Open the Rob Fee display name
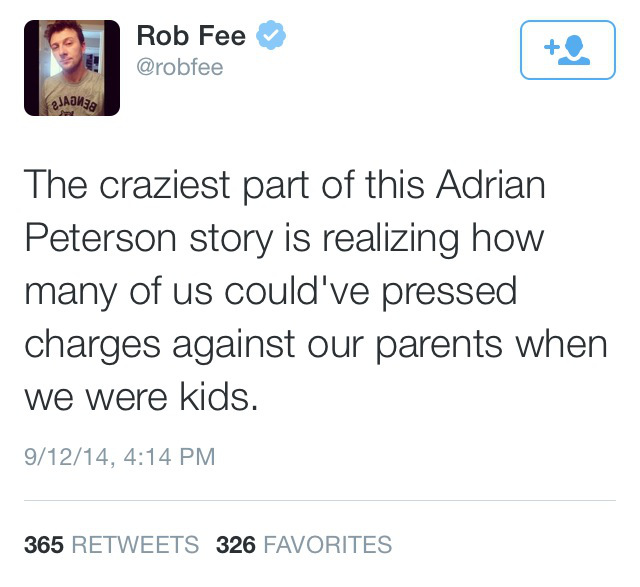 (191, 37)
